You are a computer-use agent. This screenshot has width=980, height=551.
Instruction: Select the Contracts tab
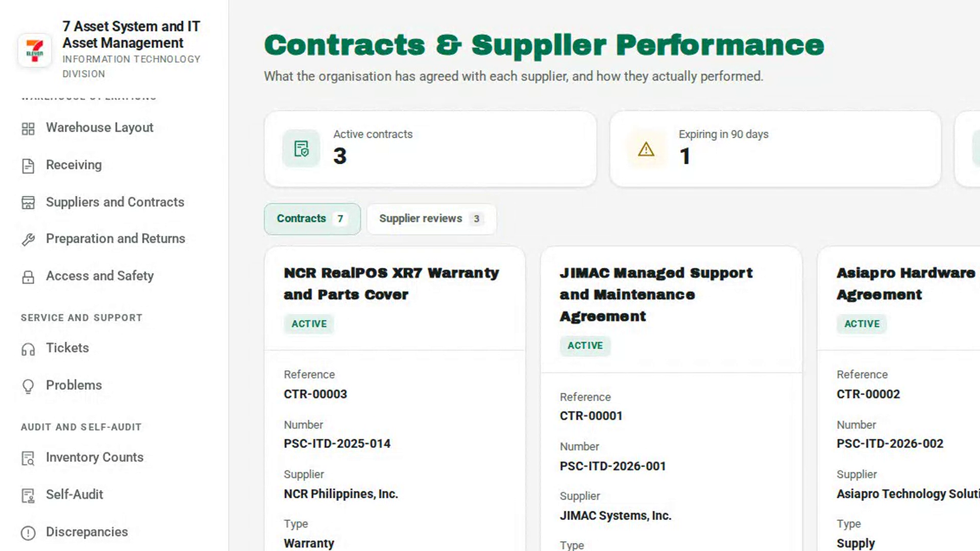coord(312,219)
